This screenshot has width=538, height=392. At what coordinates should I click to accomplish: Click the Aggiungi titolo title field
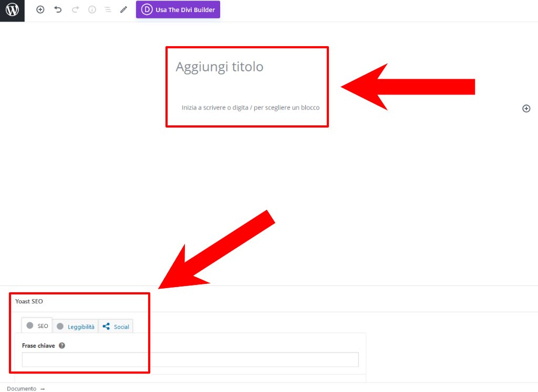[219, 67]
